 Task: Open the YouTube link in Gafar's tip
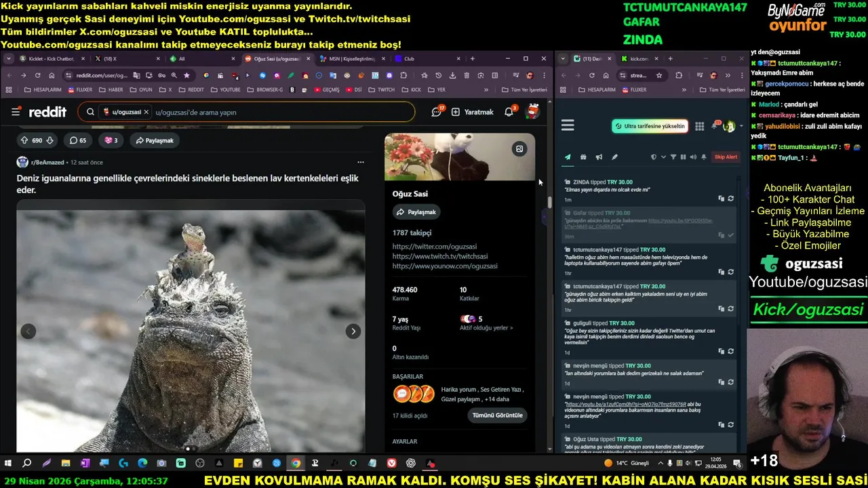point(680,221)
